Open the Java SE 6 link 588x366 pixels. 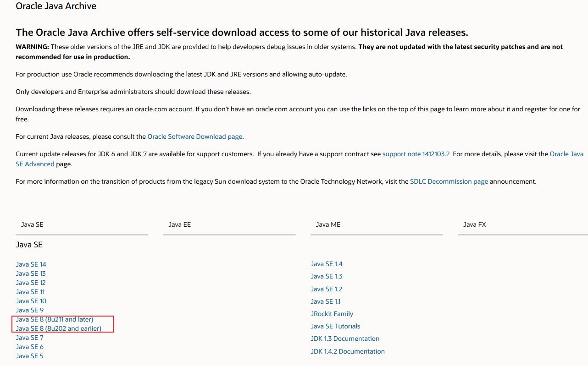29,347
